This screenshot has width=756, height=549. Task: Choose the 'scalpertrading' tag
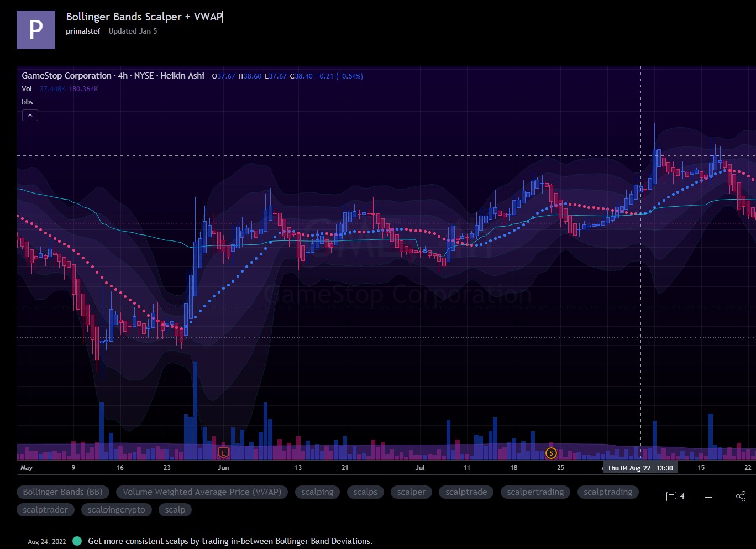pyautogui.click(x=535, y=492)
